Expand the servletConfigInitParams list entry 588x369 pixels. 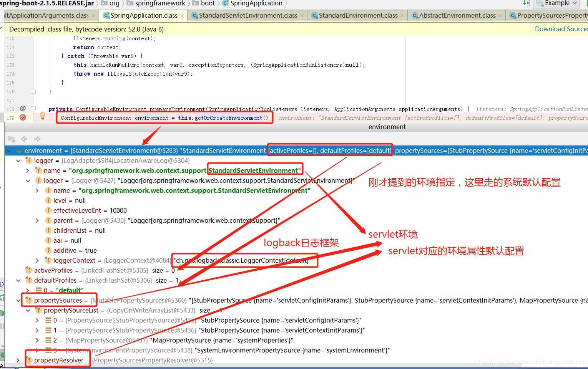click(37, 320)
